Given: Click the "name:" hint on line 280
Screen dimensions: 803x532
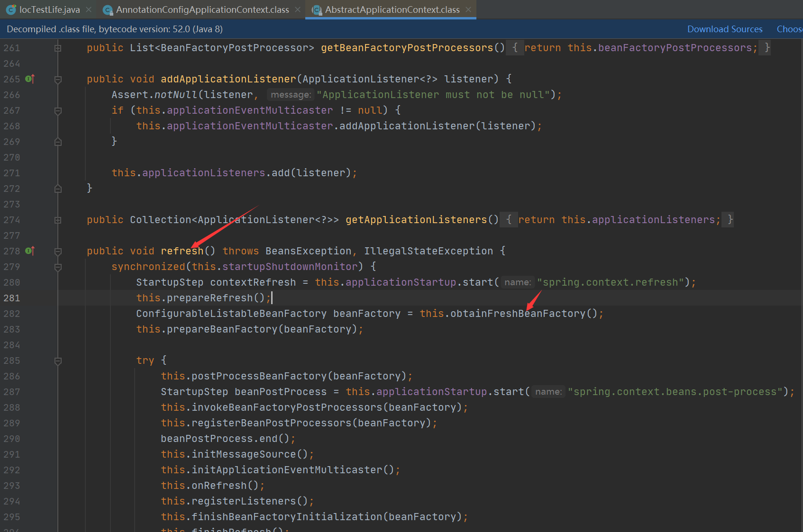Looking at the screenshot, I should click(518, 282).
